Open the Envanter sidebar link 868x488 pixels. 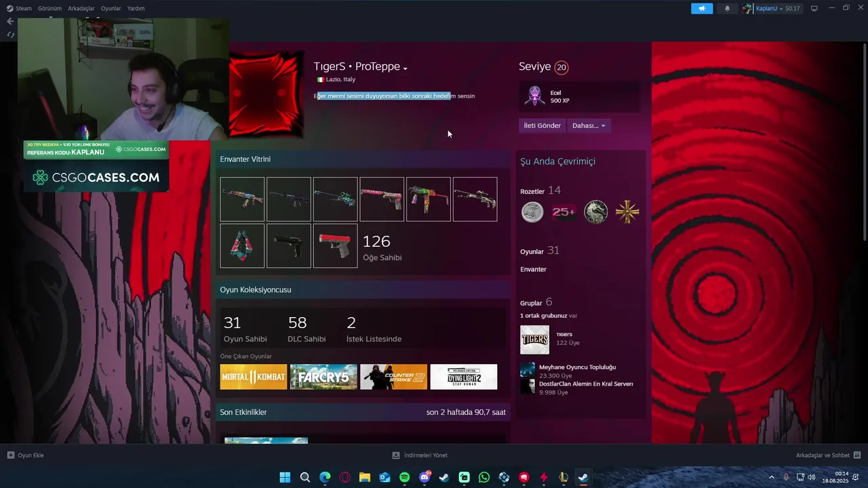(x=533, y=269)
